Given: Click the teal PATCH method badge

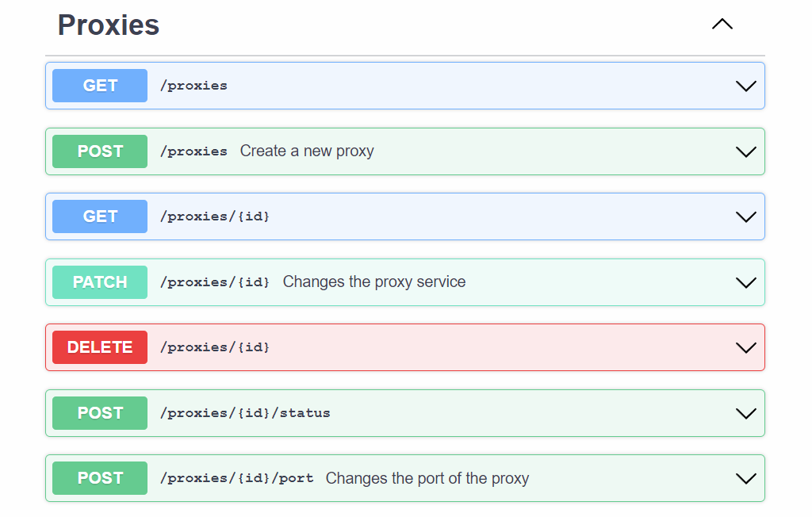Looking at the screenshot, I should tap(100, 282).
